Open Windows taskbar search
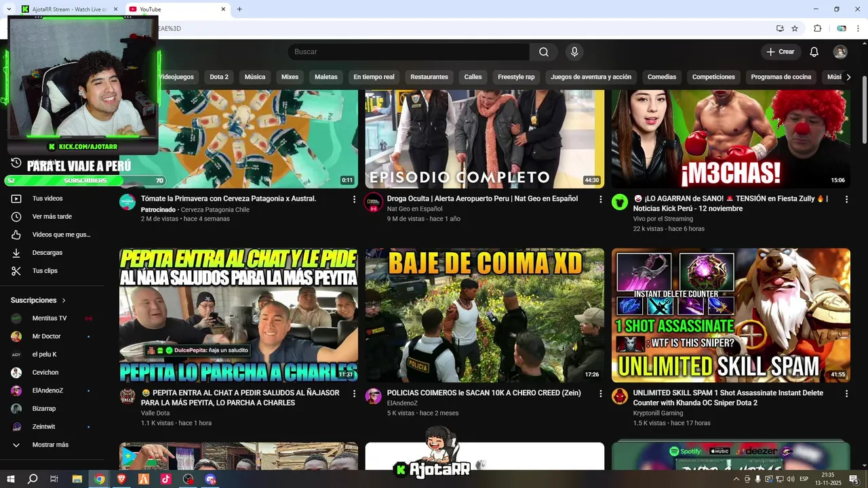This screenshot has height=488, width=868. [x=33, y=479]
